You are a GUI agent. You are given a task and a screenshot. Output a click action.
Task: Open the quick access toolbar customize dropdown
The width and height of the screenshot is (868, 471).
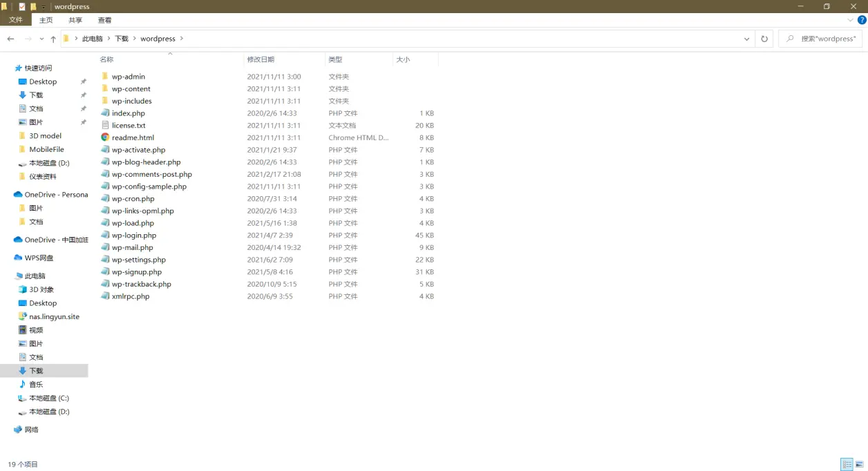click(x=44, y=7)
